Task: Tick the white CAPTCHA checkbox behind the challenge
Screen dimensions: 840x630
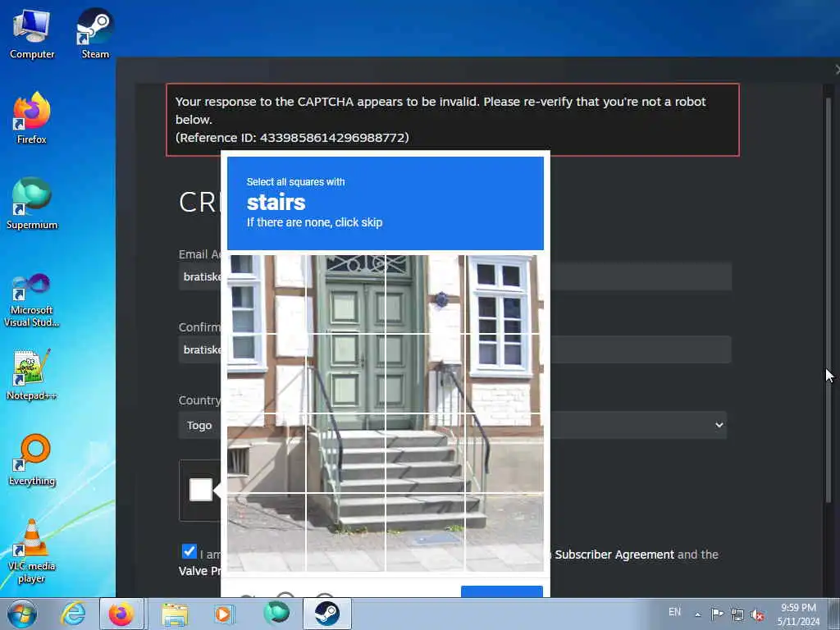Action: pyautogui.click(x=201, y=490)
